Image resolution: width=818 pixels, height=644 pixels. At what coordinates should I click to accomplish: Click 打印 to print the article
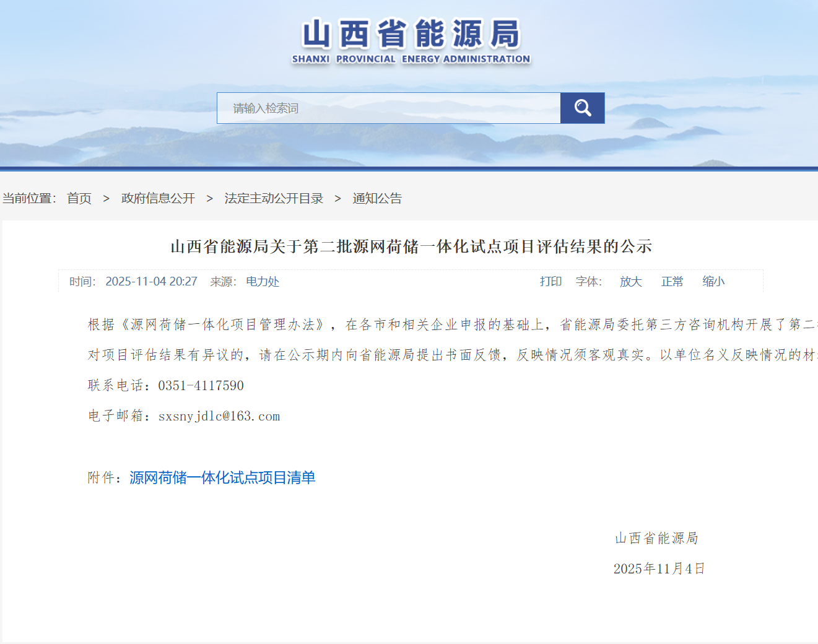tap(550, 282)
